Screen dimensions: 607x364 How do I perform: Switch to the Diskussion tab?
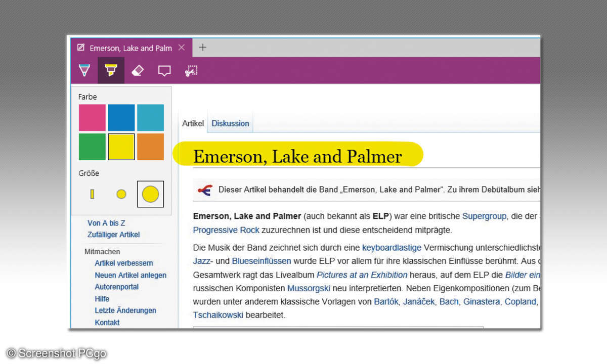(x=230, y=123)
